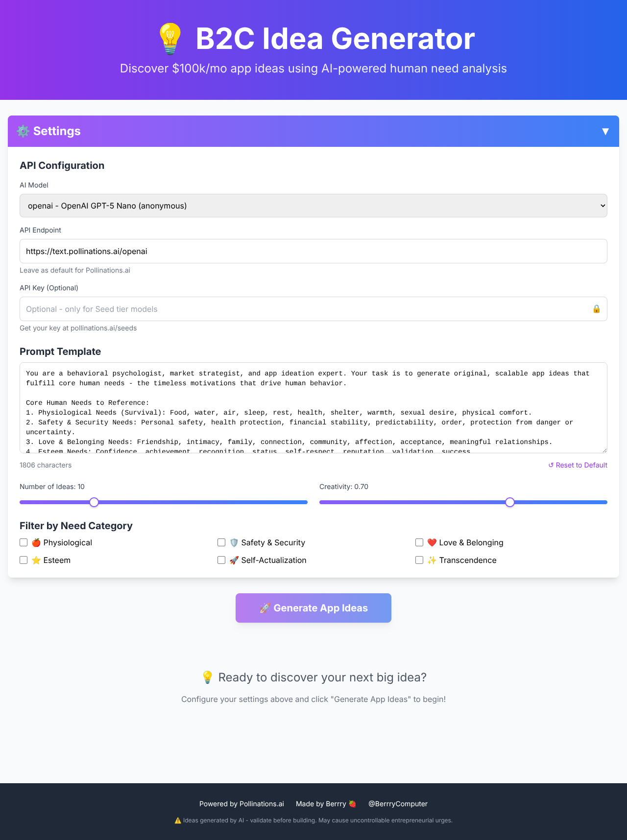Click the rocket icon on the Generate button
This screenshot has height=840, width=627.
point(265,608)
